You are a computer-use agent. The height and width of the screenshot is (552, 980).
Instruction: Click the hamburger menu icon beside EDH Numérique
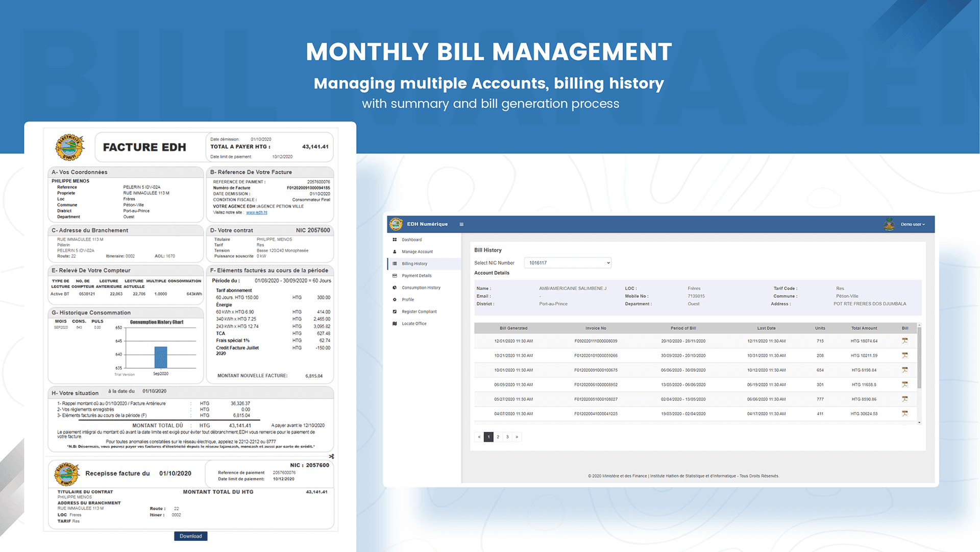[461, 224]
